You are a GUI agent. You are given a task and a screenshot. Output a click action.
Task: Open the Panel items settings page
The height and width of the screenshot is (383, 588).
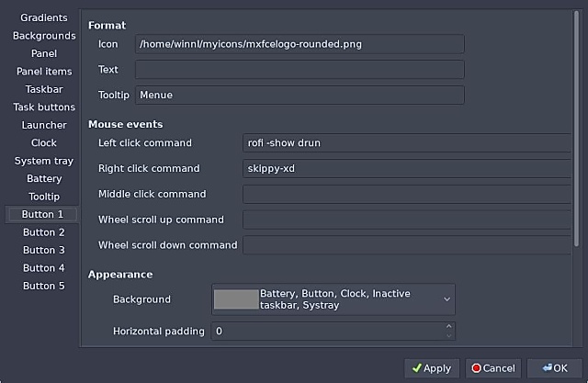(x=44, y=72)
